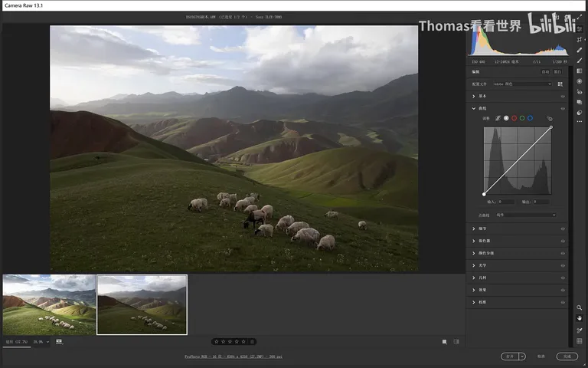The width and height of the screenshot is (588, 368).
Task: Toggle visibility eye of 光学 panel
Action: pyautogui.click(x=563, y=265)
